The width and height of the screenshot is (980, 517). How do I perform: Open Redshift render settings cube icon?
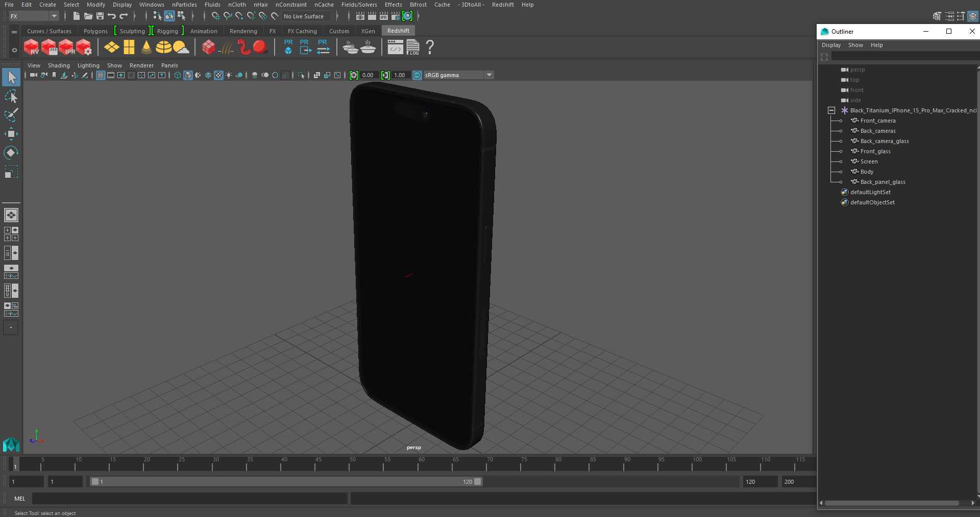pos(84,48)
